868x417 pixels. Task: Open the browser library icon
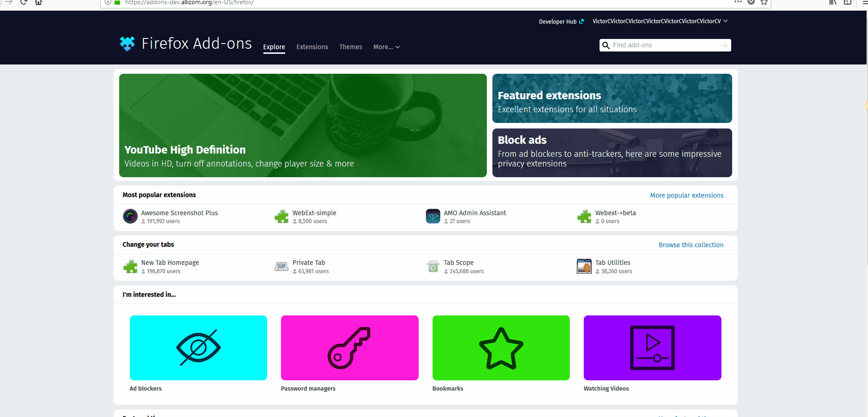tap(833, 2)
